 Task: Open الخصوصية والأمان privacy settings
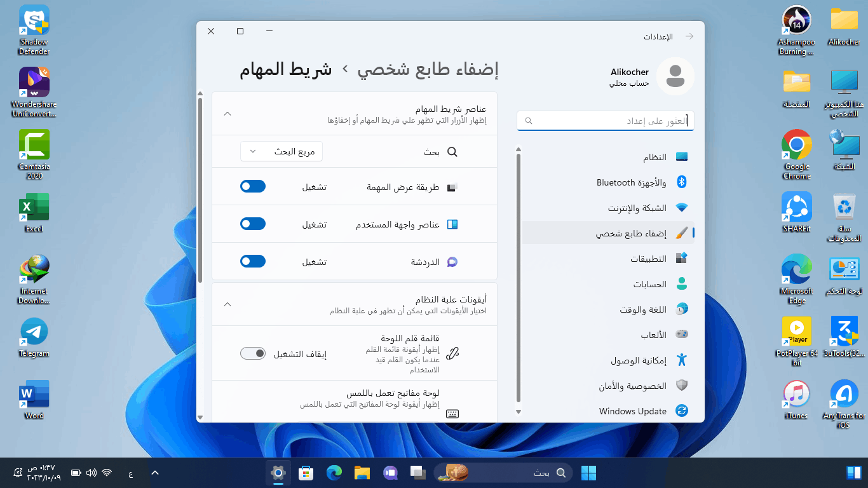[608, 386]
